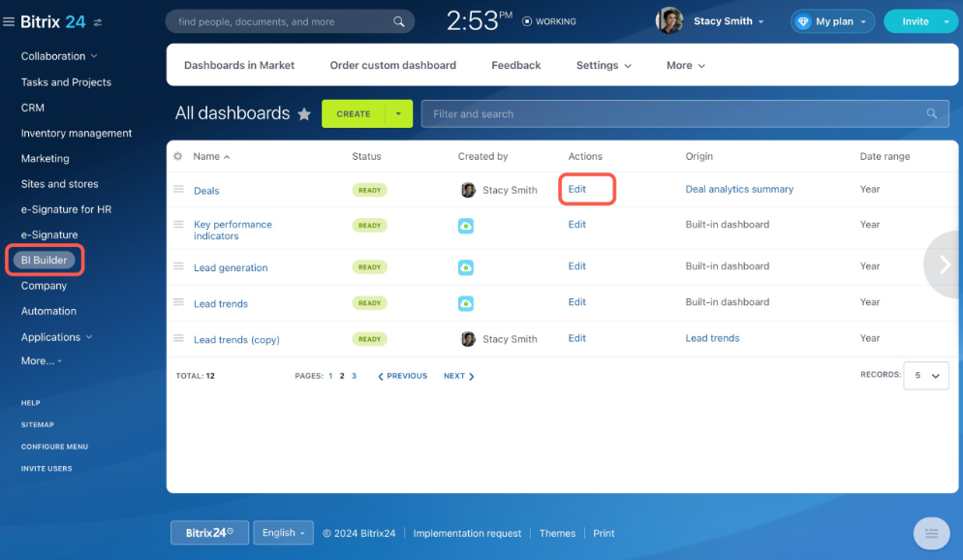Screen dimensions: 963x560
Task: Click the drag handle on the Deals row
Action: coord(178,190)
